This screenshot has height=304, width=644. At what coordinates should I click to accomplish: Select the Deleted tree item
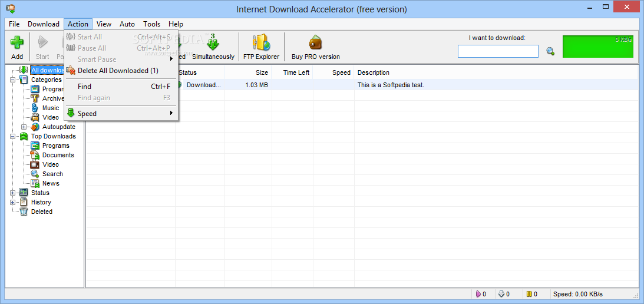coord(42,212)
